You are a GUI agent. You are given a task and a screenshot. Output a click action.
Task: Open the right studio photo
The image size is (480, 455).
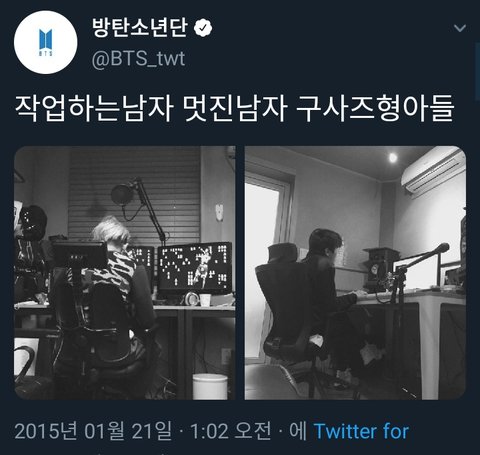point(355,273)
